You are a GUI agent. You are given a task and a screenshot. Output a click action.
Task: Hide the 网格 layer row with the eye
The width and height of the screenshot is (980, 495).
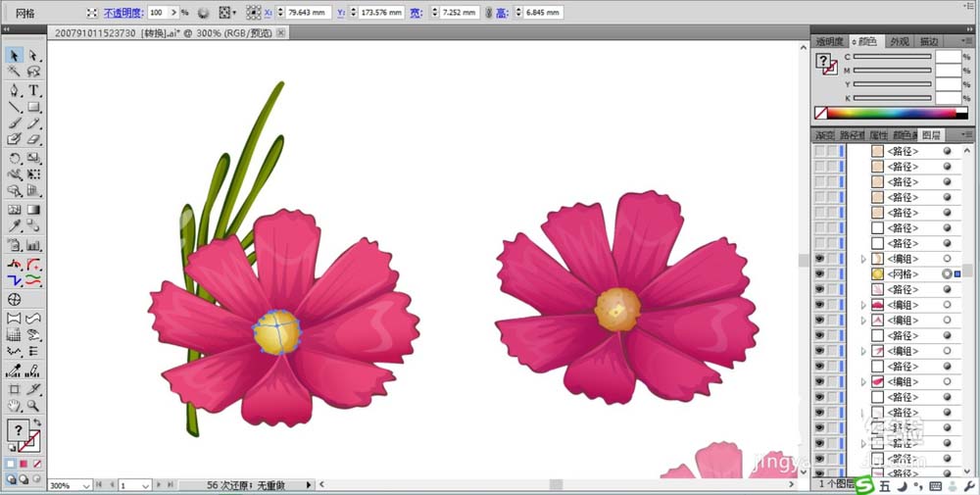coord(818,273)
